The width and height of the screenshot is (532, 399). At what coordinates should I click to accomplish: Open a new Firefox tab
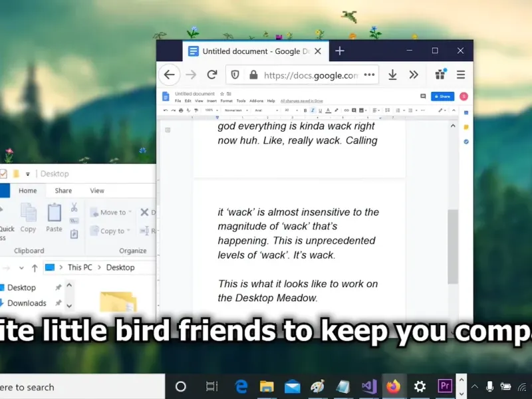pos(340,51)
